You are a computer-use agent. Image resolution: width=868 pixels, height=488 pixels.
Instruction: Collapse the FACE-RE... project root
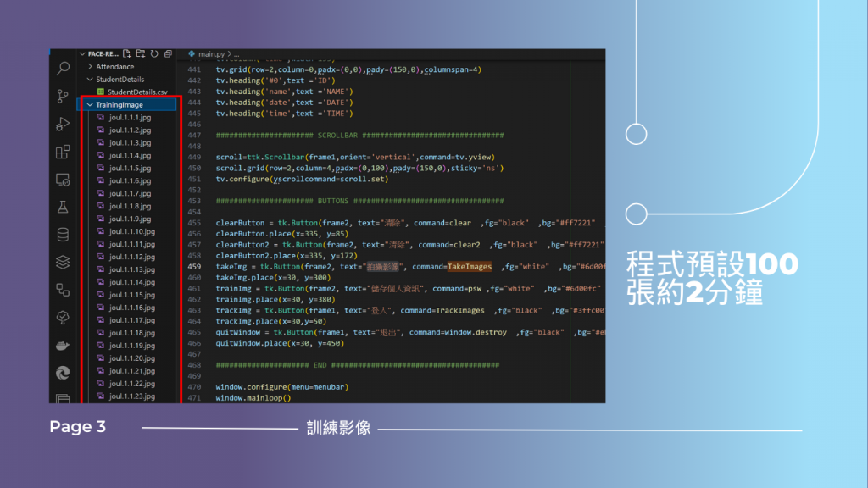tap(82, 53)
